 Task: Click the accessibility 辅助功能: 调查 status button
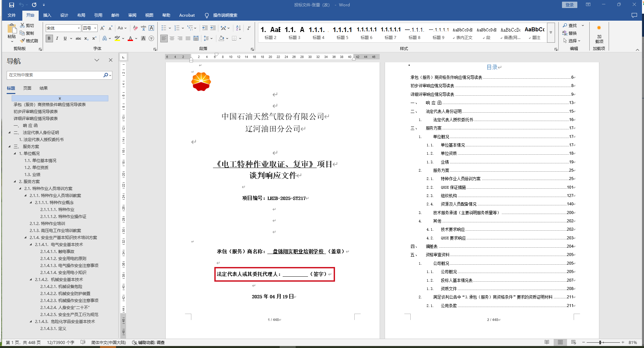click(148, 342)
